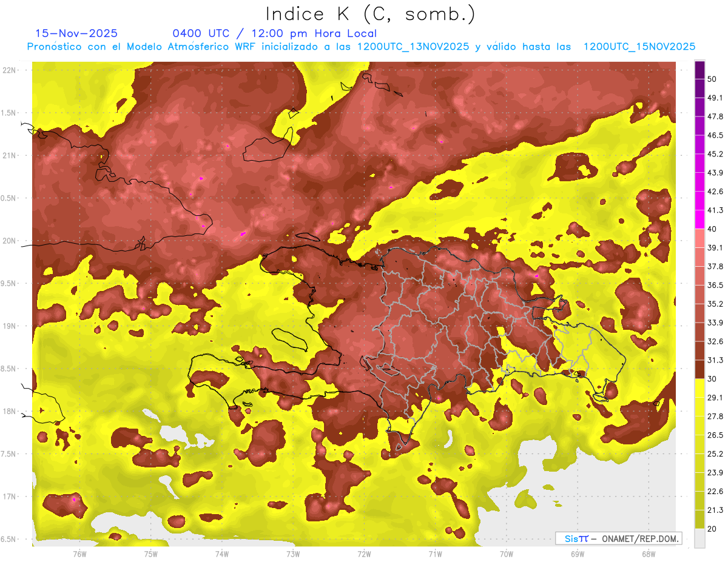Click the '31.3' color scale value

point(715,360)
